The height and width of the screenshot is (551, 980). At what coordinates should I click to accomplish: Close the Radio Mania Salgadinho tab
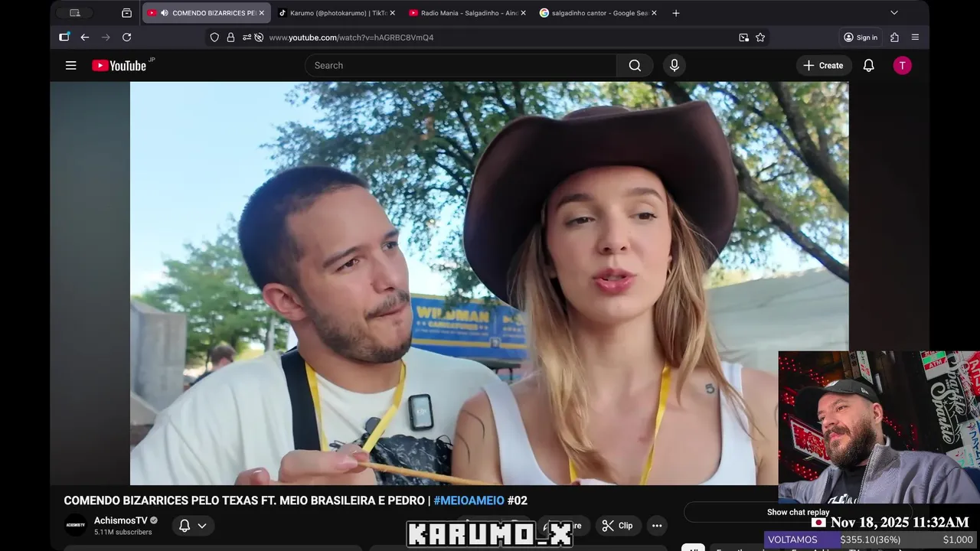(x=523, y=13)
